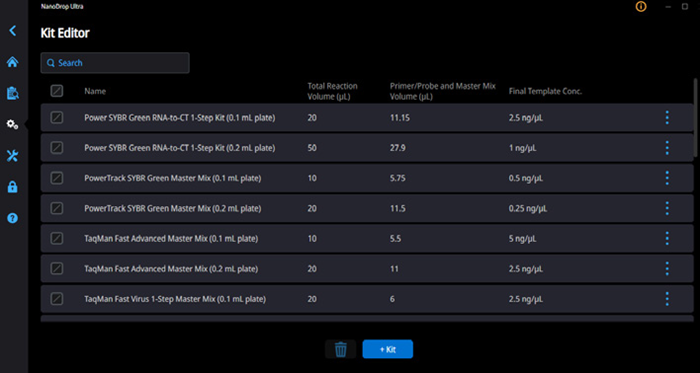This screenshot has height=373, width=700.
Task: Open the Home screen from sidebar
Action: click(12, 62)
